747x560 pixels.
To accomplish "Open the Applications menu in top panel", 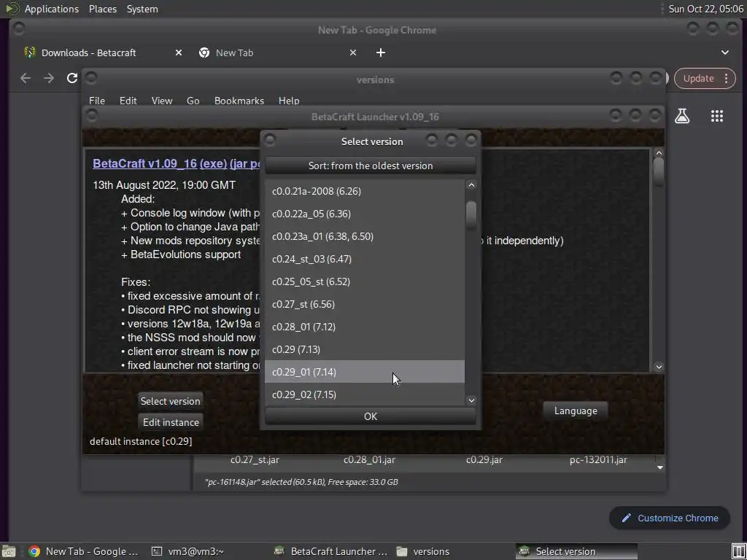I will point(52,9).
